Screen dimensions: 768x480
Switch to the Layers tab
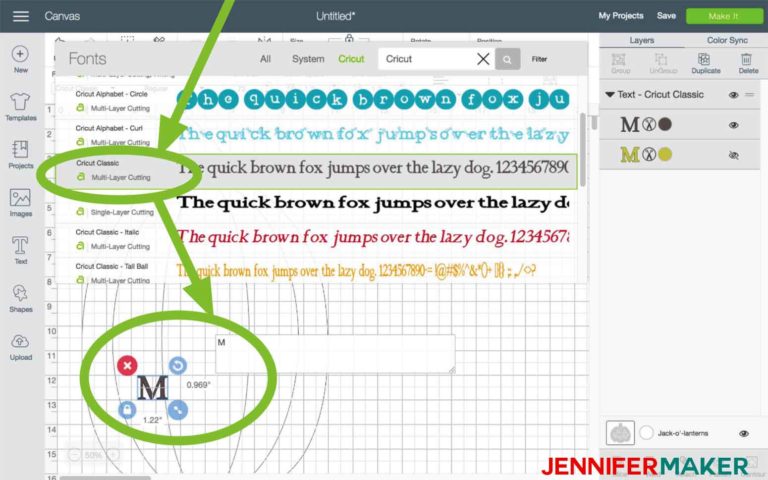point(642,40)
